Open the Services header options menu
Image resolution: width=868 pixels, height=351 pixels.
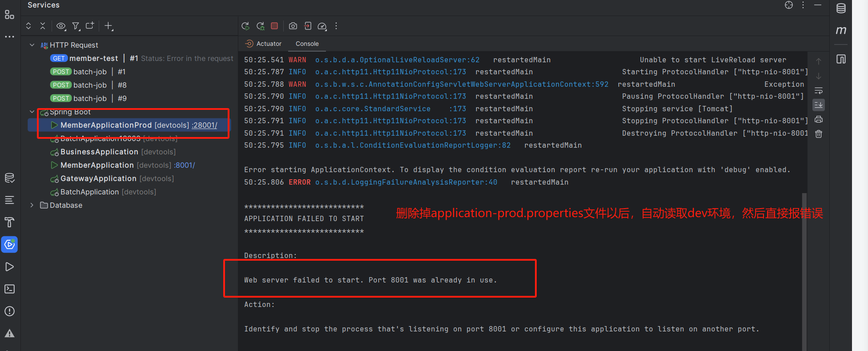[803, 5]
